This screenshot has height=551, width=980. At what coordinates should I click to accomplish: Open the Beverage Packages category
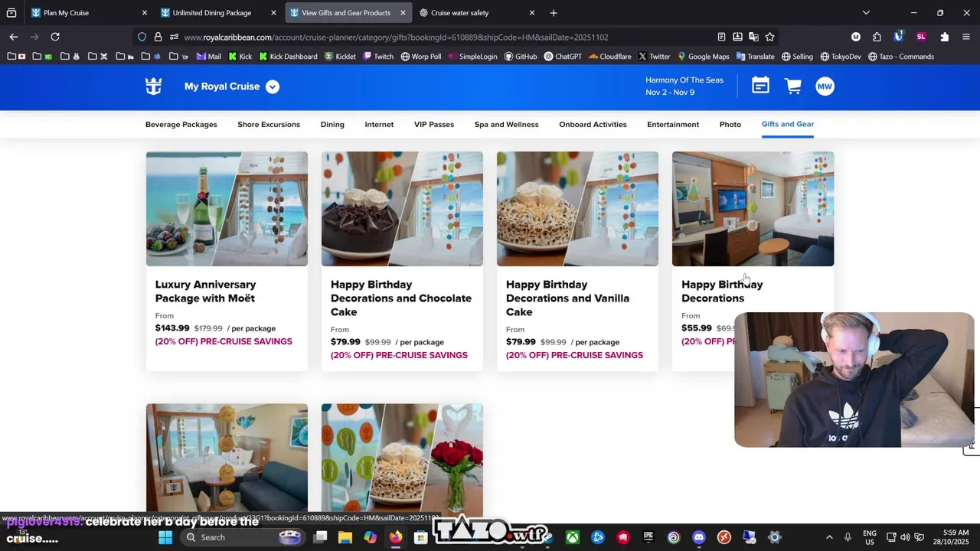tap(181, 124)
